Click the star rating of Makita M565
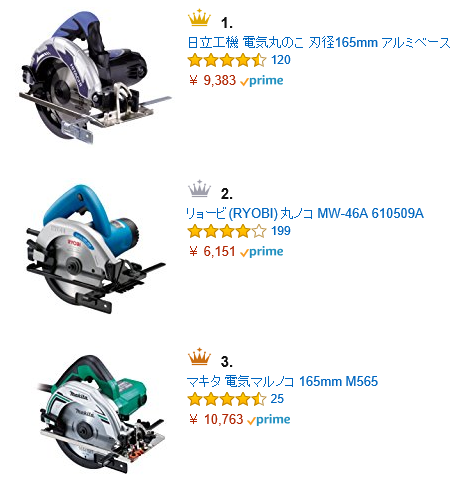This screenshot has height=486, width=453. (227, 399)
